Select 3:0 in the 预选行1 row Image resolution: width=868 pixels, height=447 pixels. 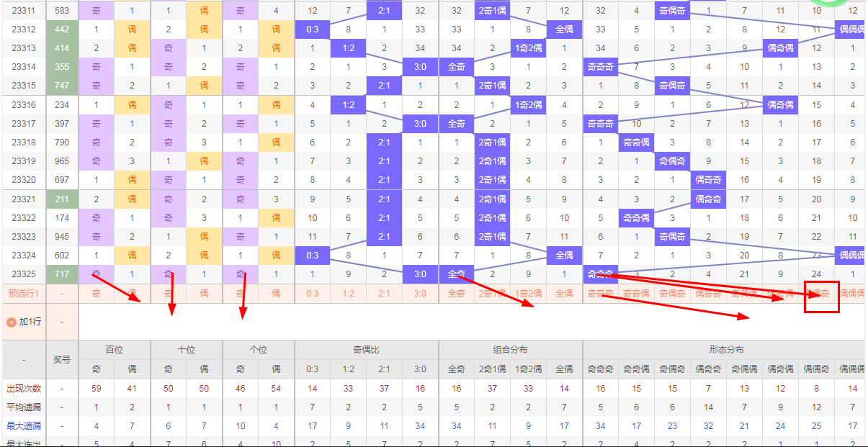pos(421,294)
